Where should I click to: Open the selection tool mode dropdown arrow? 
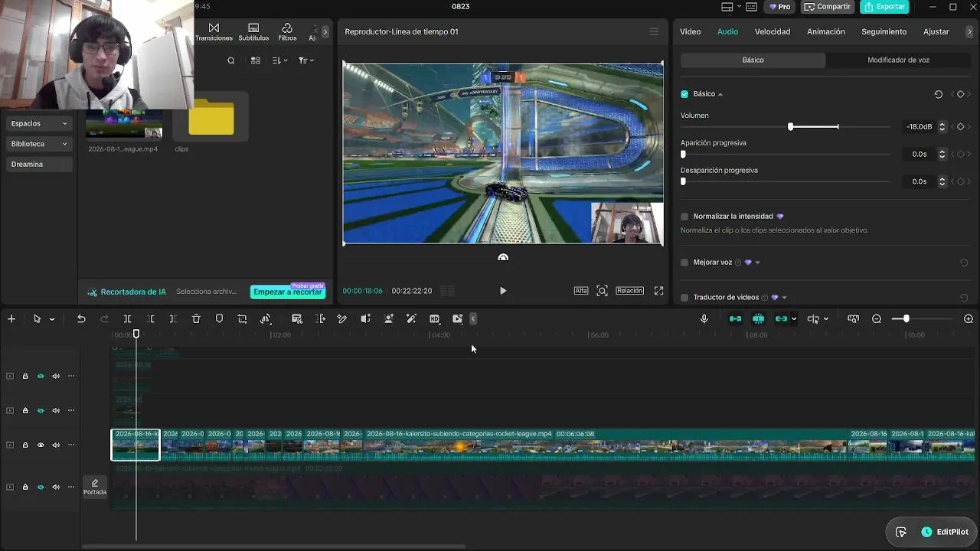pos(52,319)
